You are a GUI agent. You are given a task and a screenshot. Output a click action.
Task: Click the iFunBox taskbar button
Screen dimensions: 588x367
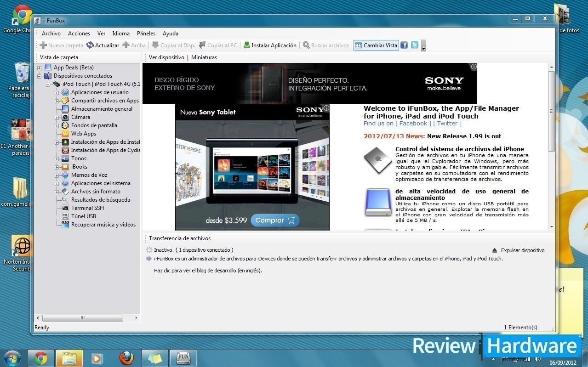tap(183, 358)
